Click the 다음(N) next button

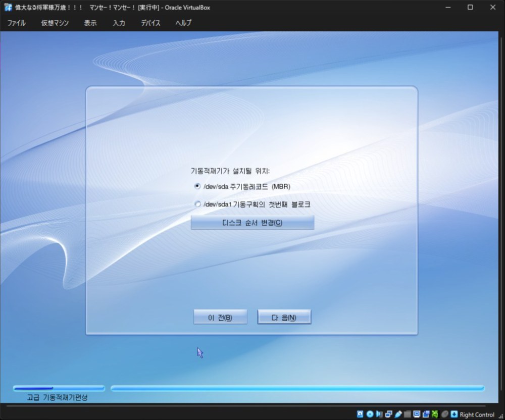click(x=284, y=317)
